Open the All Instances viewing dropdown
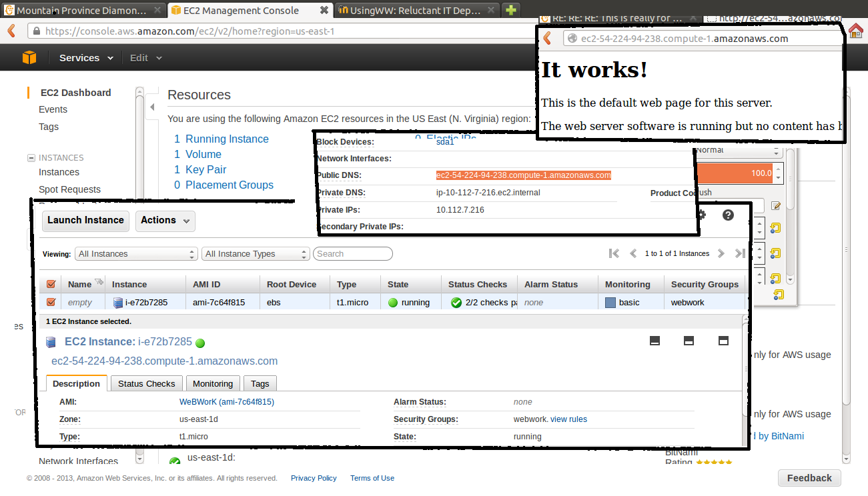868x496 pixels. (137, 254)
